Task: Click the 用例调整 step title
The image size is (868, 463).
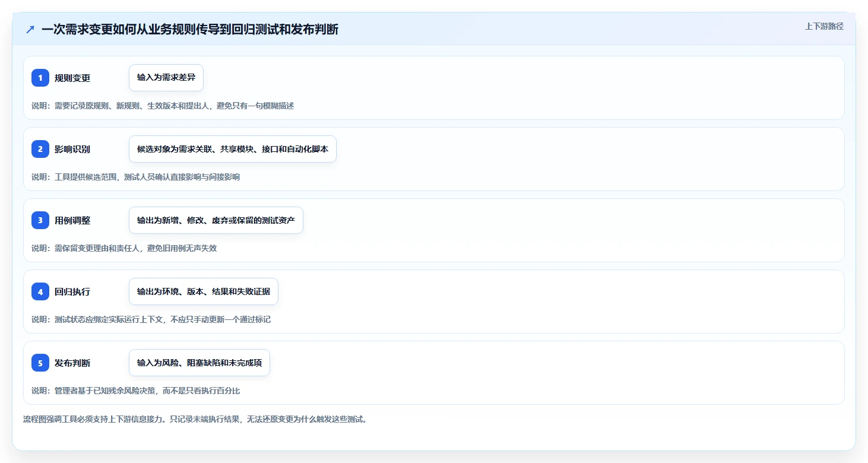Action: [72, 220]
